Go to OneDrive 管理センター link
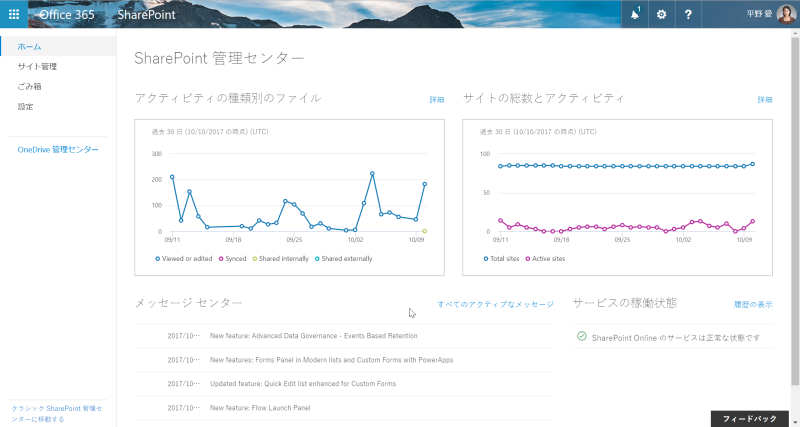 (x=58, y=149)
